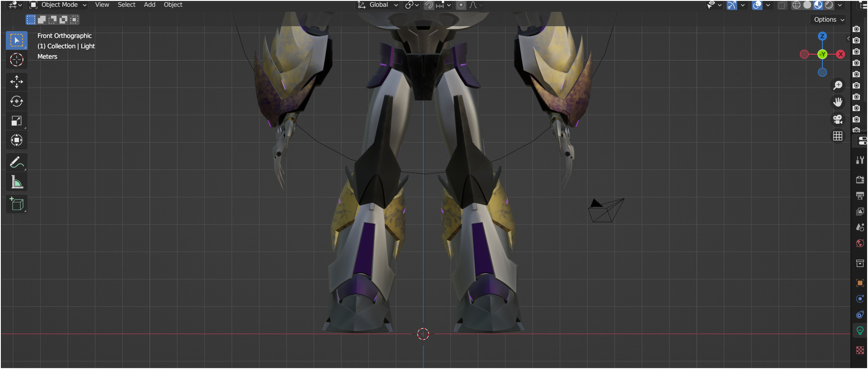Set selection mode to new selection (Set)
Screen dimensions: 868x369
31,19
